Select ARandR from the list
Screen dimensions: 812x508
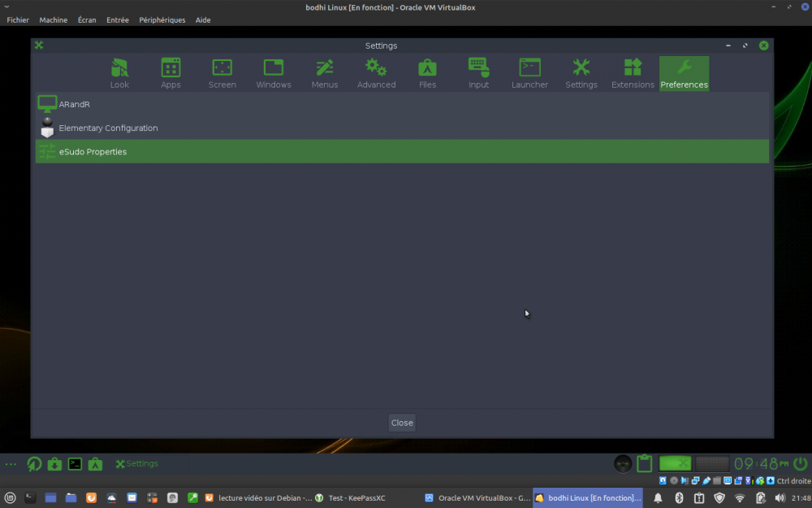pos(74,105)
